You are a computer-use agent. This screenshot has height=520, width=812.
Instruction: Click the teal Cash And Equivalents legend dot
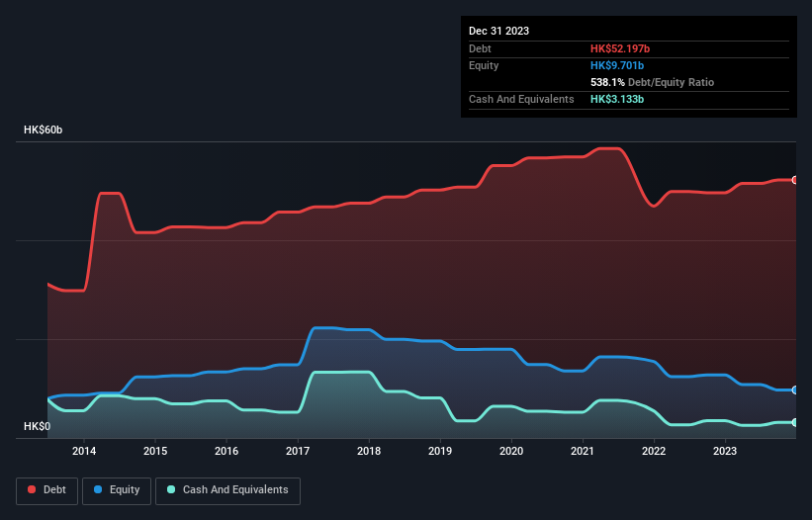pyautogui.click(x=171, y=489)
